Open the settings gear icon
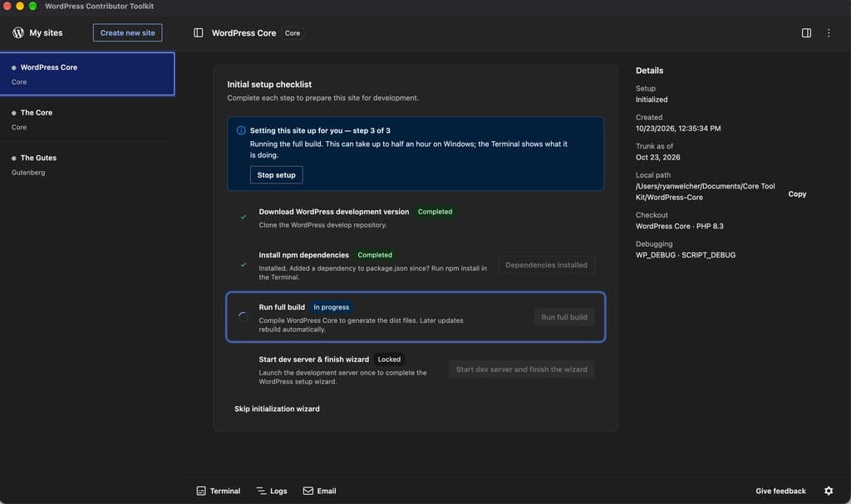 click(x=829, y=491)
